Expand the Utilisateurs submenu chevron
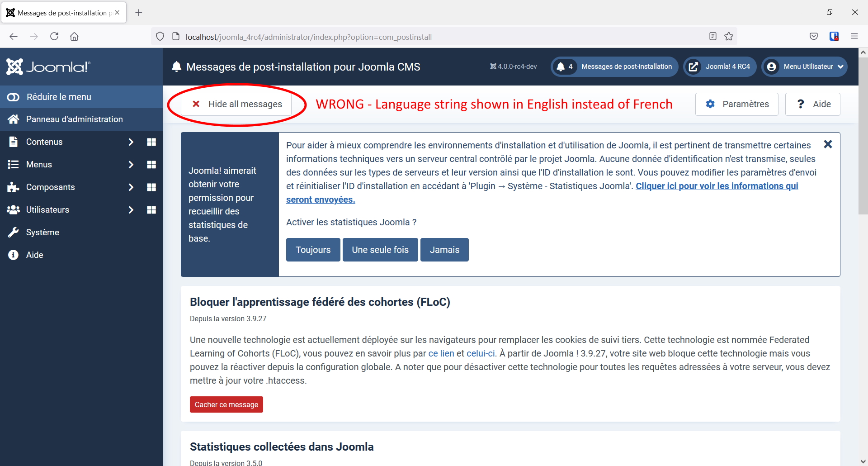 pyautogui.click(x=131, y=209)
